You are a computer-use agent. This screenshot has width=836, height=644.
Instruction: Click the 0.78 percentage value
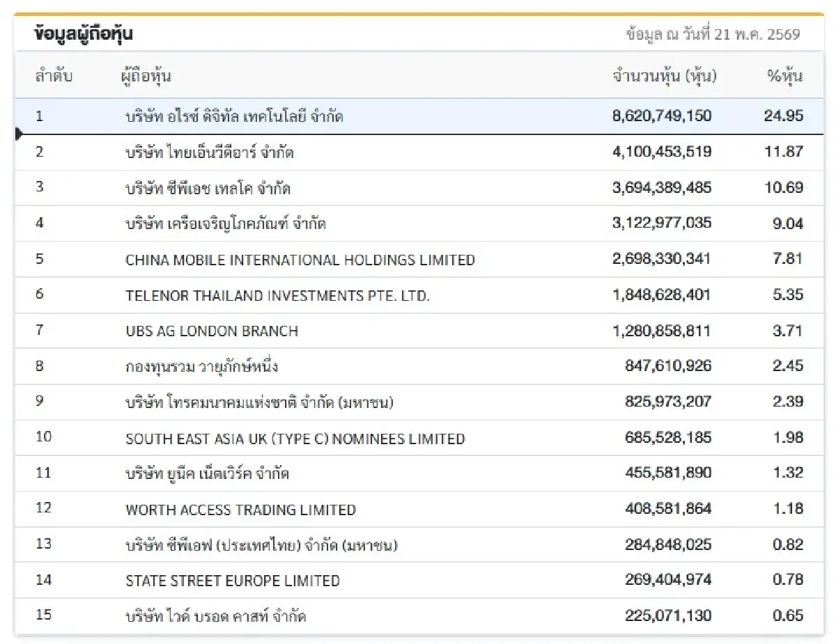(x=788, y=580)
